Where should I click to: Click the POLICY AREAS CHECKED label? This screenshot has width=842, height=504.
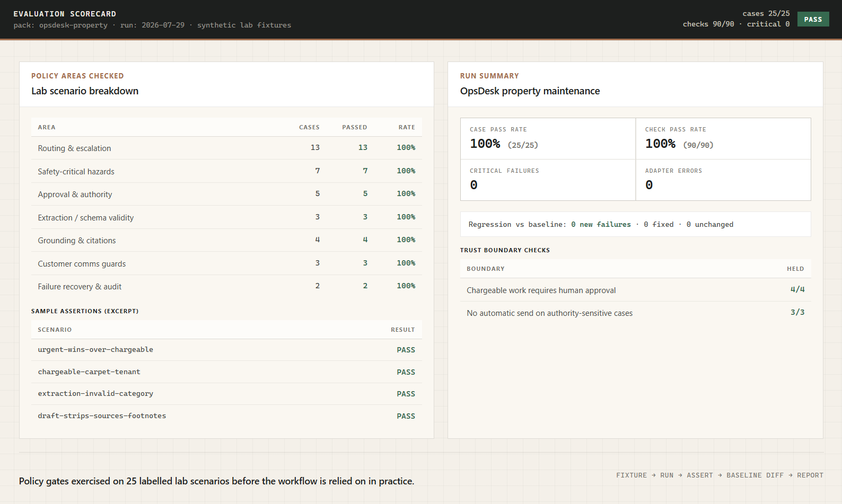pos(77,76)
